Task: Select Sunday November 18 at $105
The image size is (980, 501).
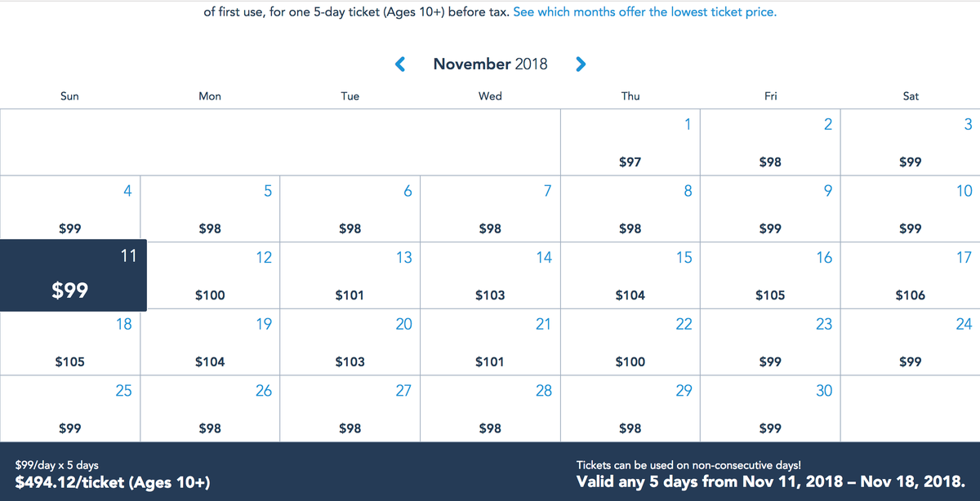Action: pyautogui.click(x=70, y=343)
